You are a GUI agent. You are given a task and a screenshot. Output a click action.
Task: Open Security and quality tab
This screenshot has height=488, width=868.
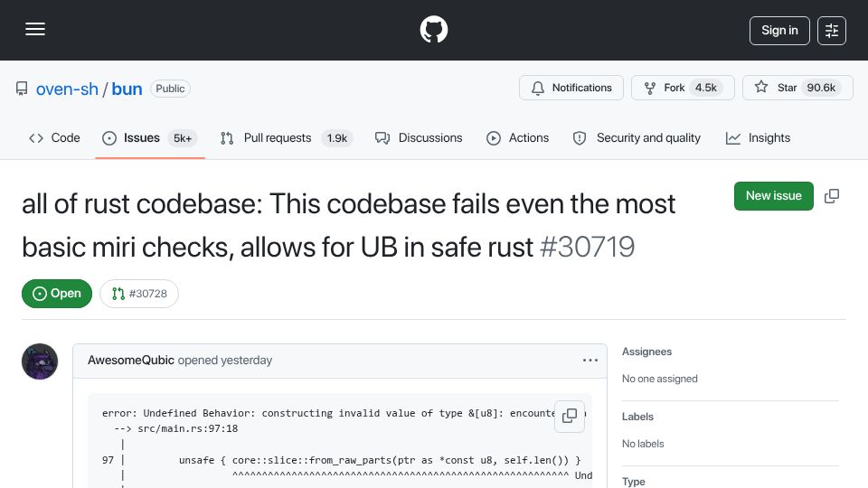(x=637, y=137)
